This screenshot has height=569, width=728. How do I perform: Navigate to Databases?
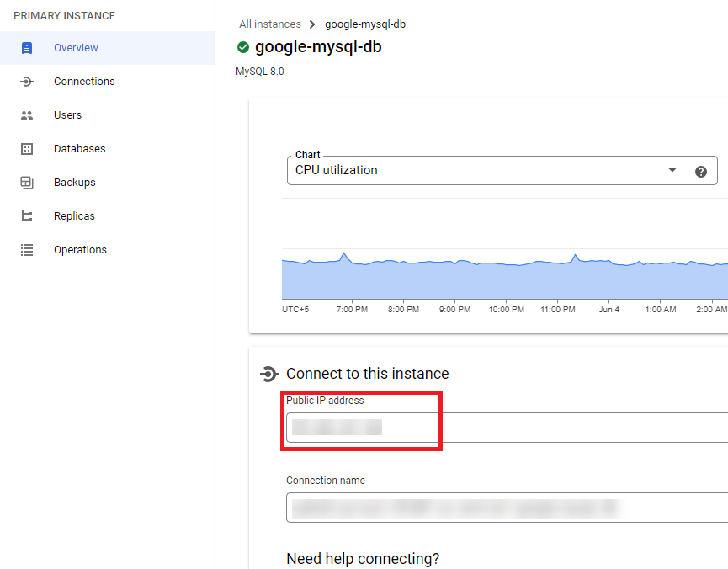tap(107, 149)
